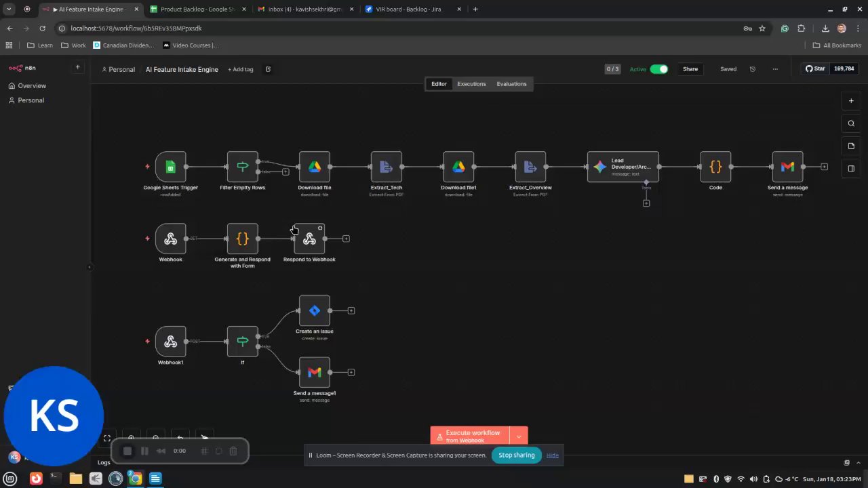Switch to VIR board Jira browser tab
Image resolution: width=868 pixels, height=488 pixels.
412,9
